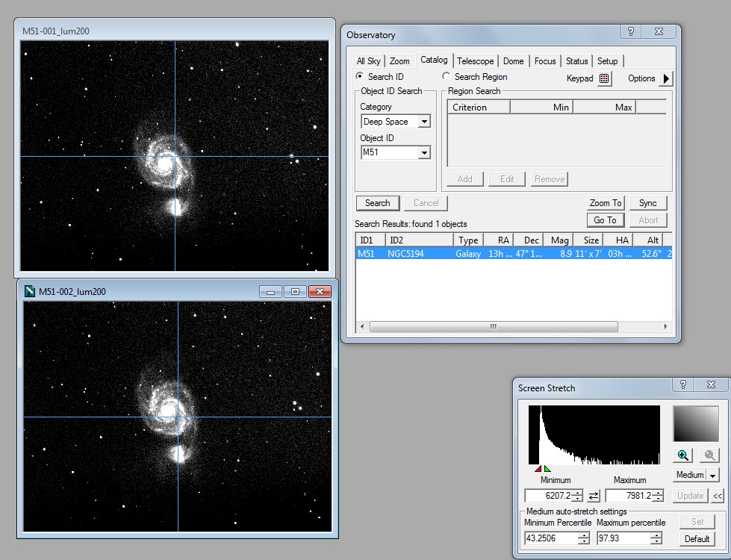Open the Deep Space category dropdown
Viewport: 731px width, 560px height.
point(424,122)
